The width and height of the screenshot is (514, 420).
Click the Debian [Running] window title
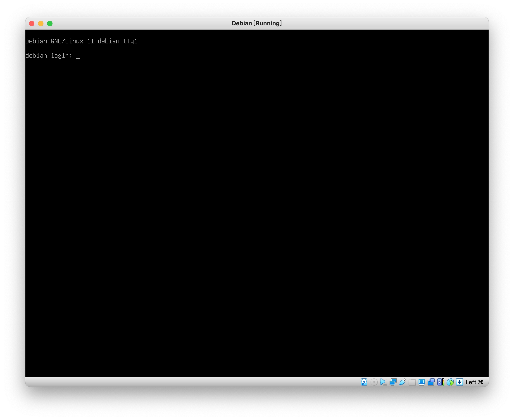pyautogui.click(x=257, y=23)
